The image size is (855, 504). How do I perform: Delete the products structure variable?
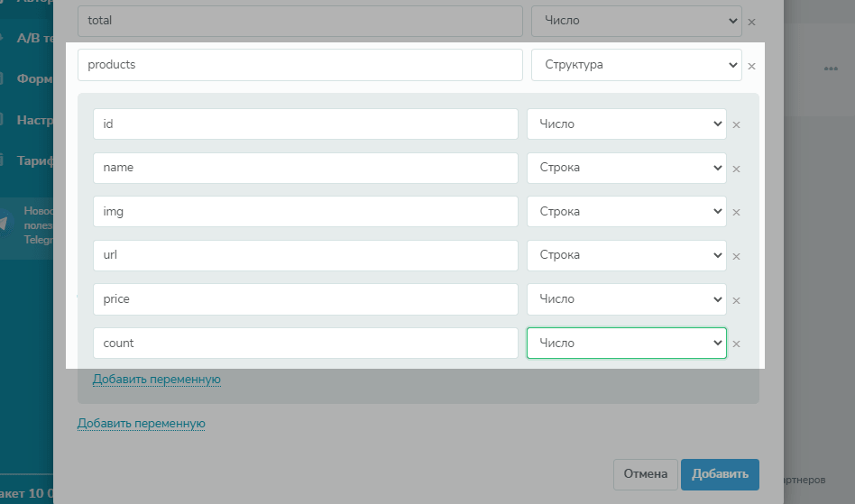752,66
